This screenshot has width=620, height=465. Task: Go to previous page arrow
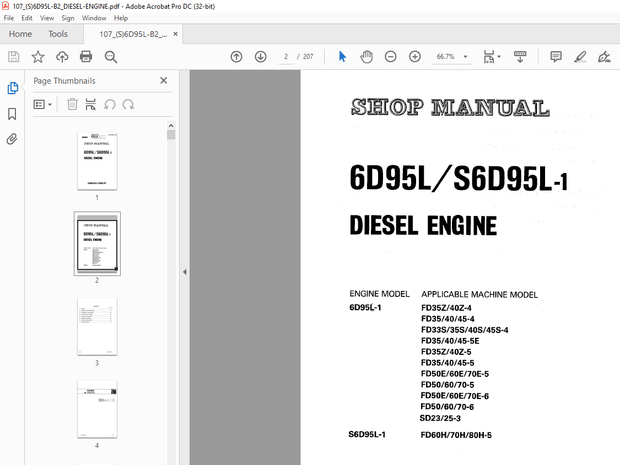(x=236, y=57)
